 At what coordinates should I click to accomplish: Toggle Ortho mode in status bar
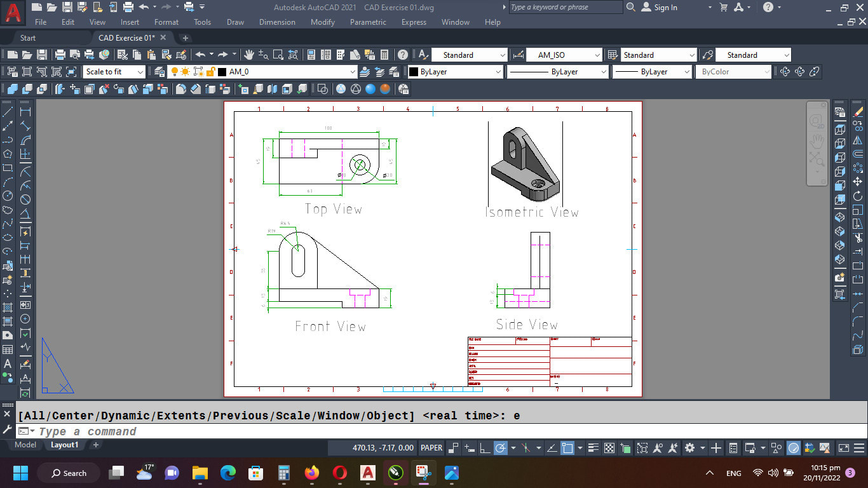point(485,448)
